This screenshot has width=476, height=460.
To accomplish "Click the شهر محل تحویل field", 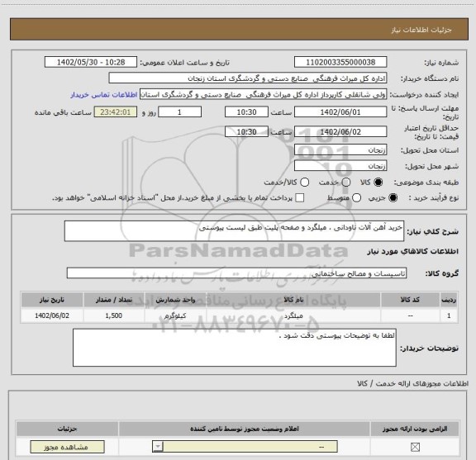I will click(x=340, y=166).
